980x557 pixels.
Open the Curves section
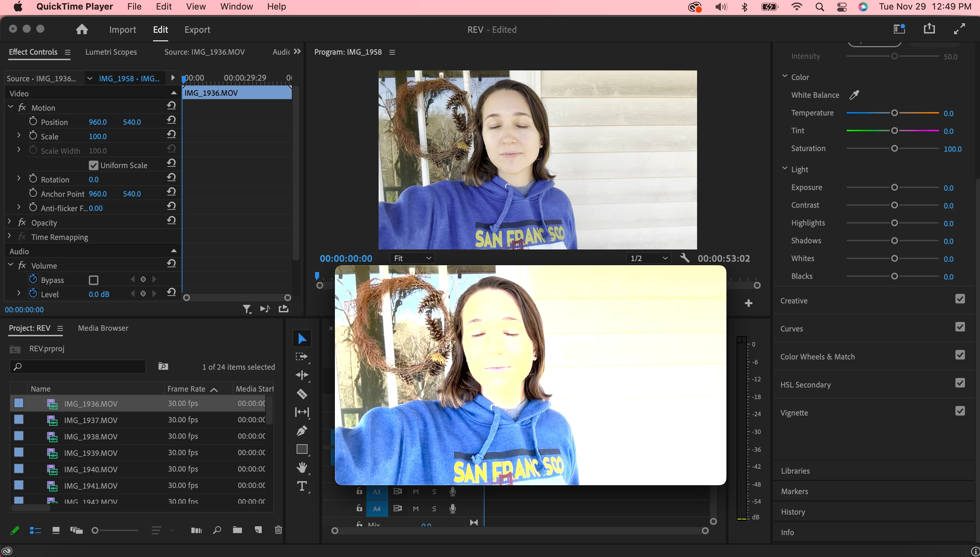pyautogui.click(x=791, y=329)
